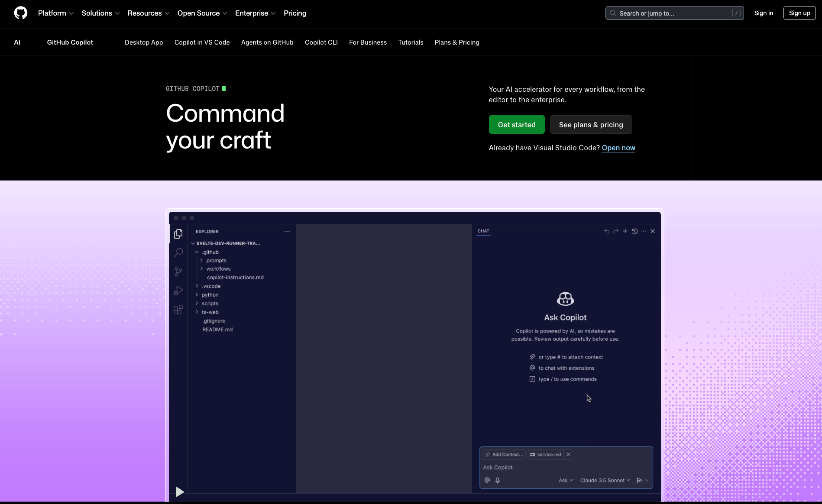This screenshot has width=822, height=504.
Task: Click the Explorer more actions ellipsis
Action: point(287,232)
